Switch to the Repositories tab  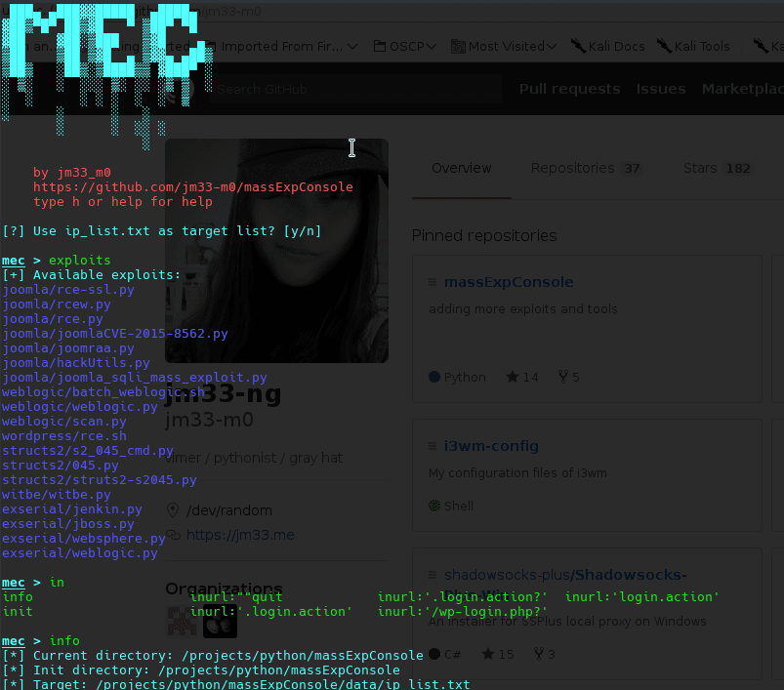pos(586,169)
